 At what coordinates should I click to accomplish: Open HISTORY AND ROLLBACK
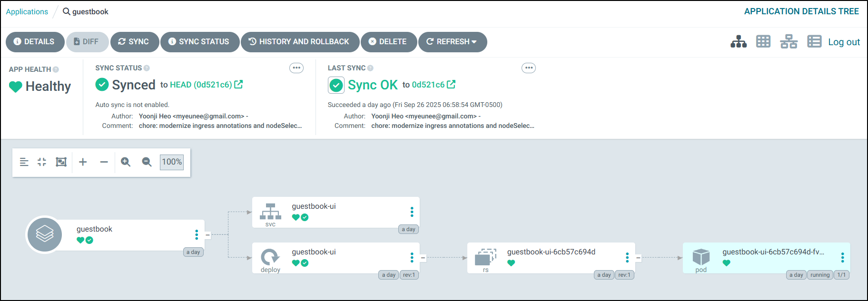coord(299,42)
